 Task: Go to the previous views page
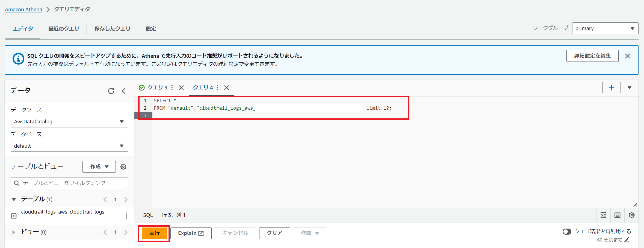105,232
